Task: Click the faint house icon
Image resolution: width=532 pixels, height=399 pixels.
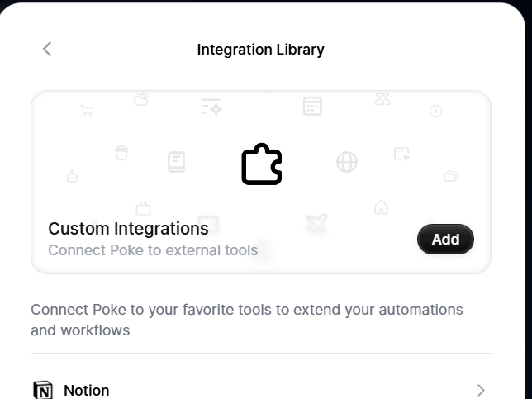Action: pos(381,207)
